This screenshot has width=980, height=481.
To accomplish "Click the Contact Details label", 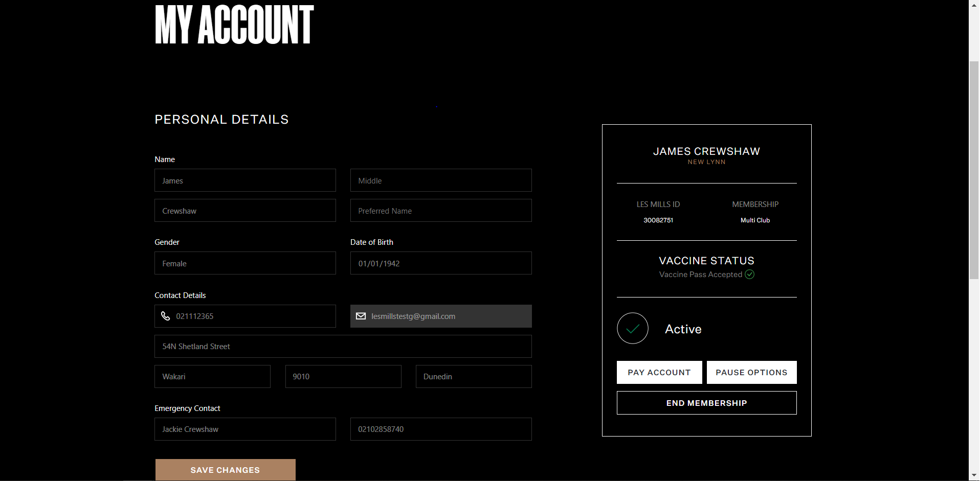I will 180,295.
